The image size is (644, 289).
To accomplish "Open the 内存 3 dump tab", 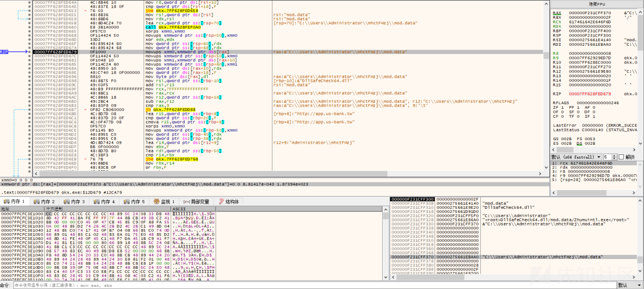I will (75, 202).
